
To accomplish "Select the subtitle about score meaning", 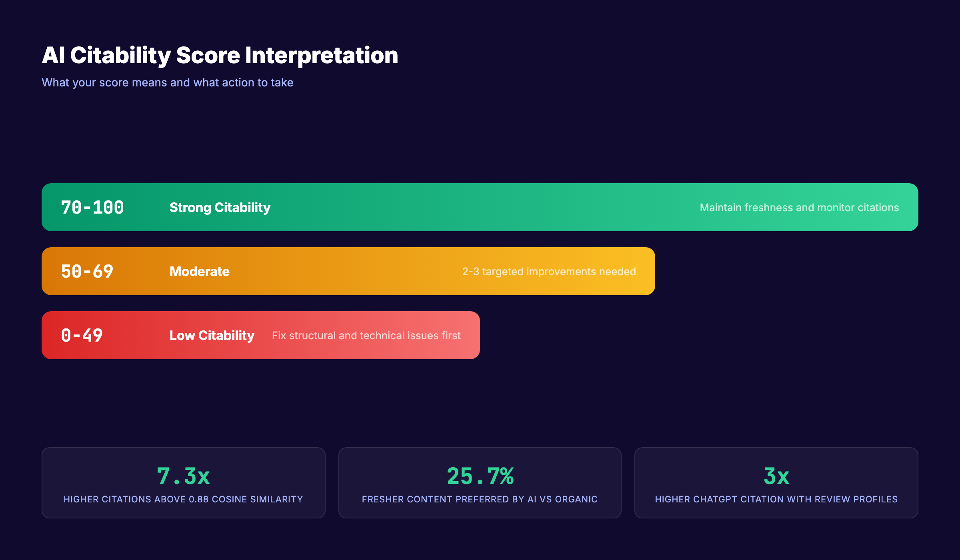I will pos(167,82).
